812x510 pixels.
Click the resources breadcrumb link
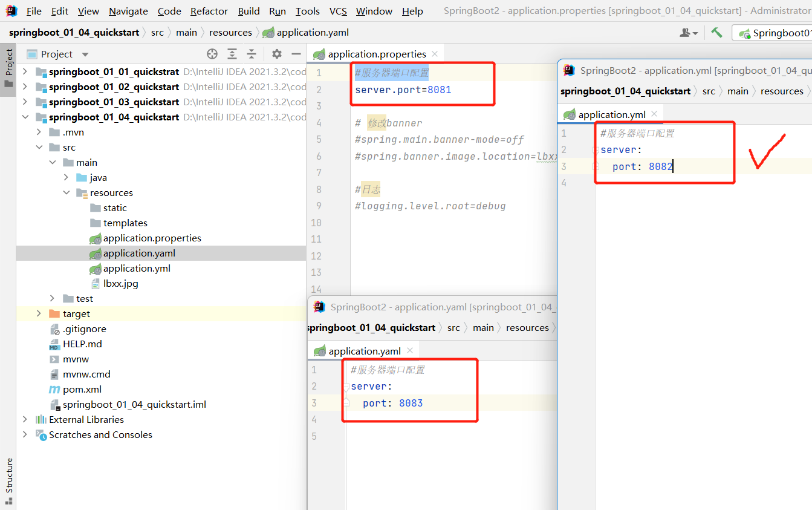pyautogui.click(x=230, y=32)
